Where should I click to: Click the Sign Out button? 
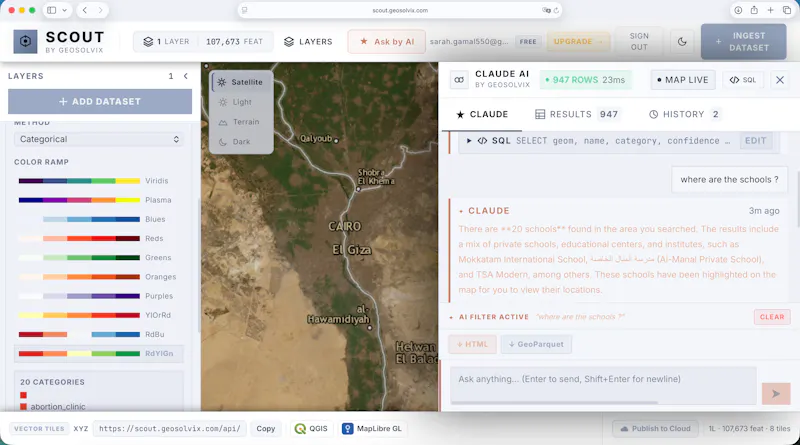point(639,42)
